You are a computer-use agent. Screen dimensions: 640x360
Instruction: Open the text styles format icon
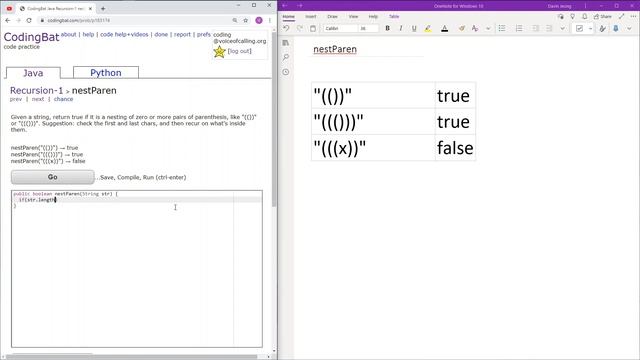click(x=475, y=29)
